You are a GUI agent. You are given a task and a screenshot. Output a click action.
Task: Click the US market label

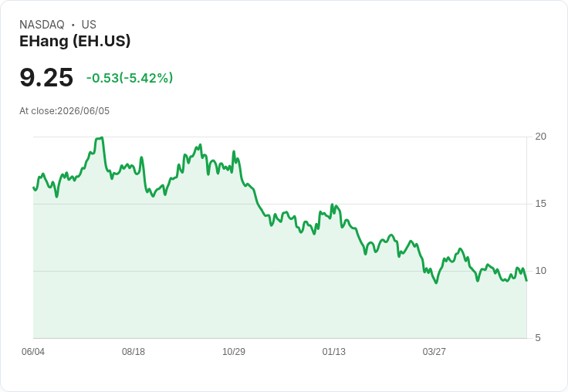(x=89, y=25)
